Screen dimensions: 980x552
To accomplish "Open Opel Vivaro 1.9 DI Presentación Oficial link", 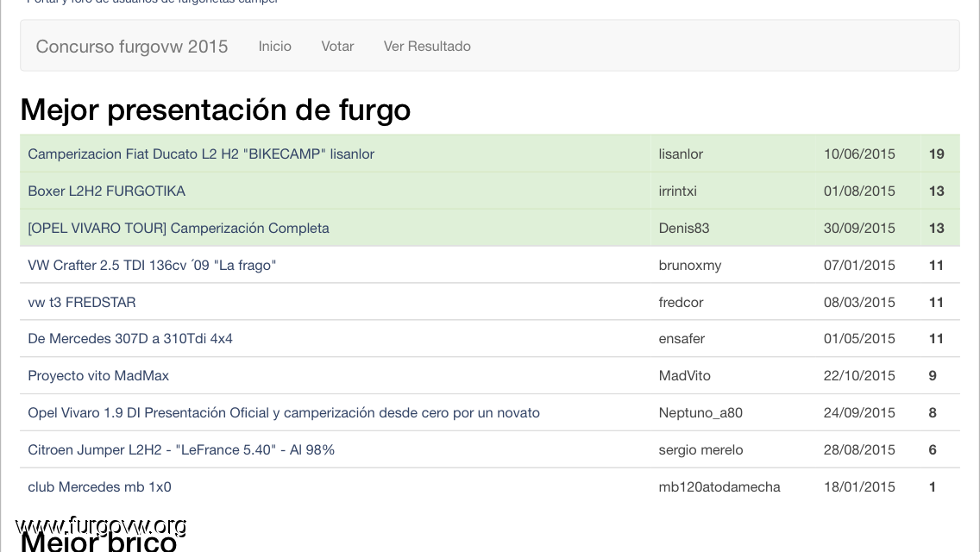I will click(x=284, y=412).
